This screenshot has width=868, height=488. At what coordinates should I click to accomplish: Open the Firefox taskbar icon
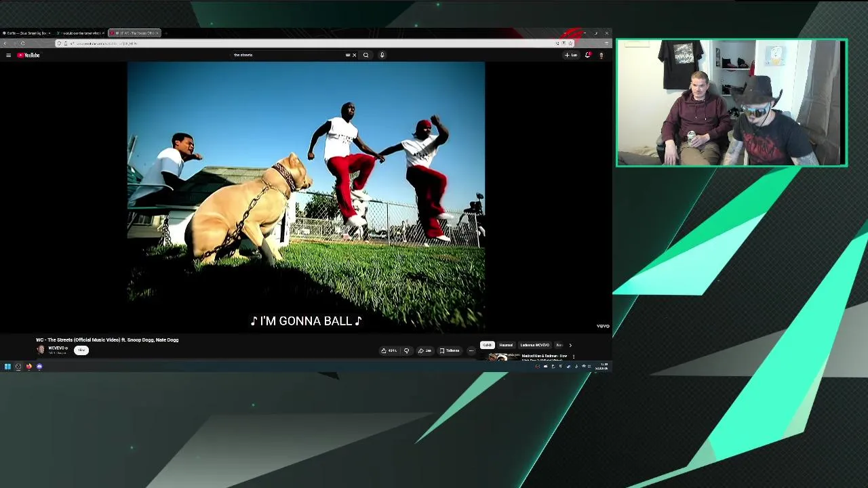(28, 367)
